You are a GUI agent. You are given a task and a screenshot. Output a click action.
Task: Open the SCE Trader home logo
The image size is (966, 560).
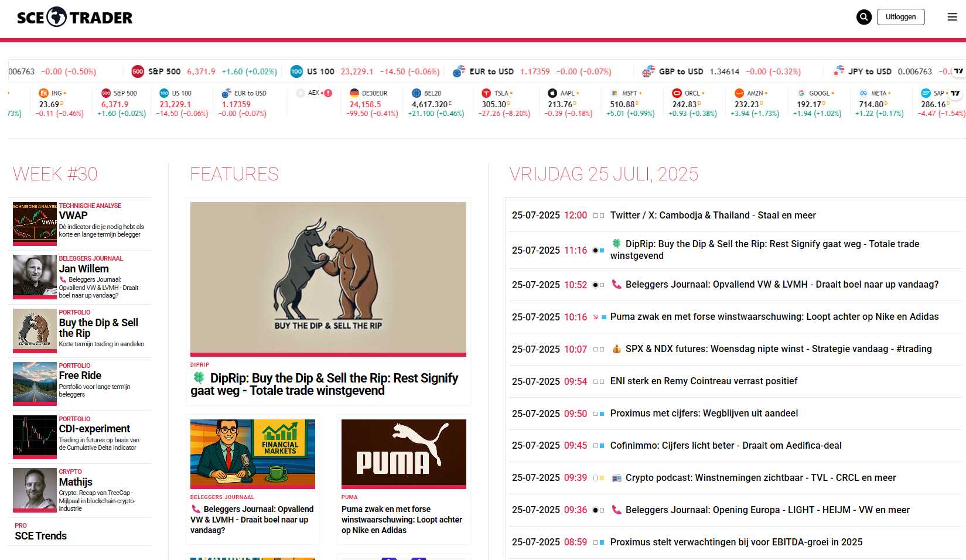[x=74, y=18]
